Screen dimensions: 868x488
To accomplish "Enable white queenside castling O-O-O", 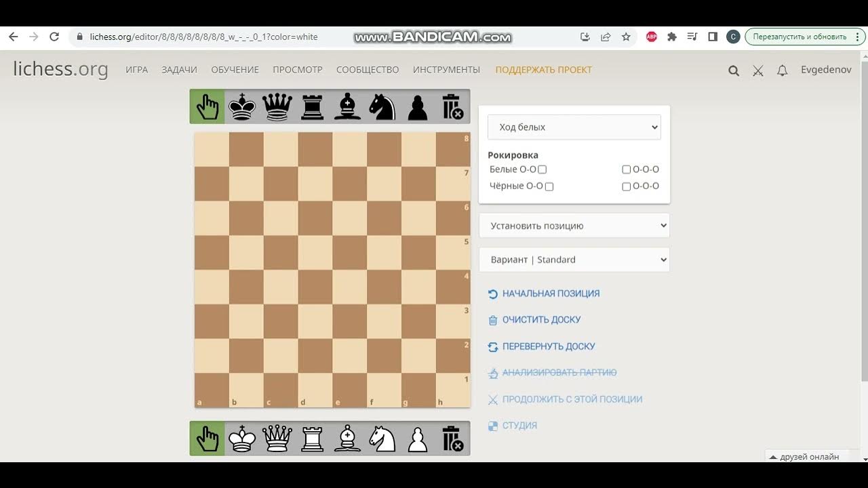I will pyautogui.click(x=626, y=169).
